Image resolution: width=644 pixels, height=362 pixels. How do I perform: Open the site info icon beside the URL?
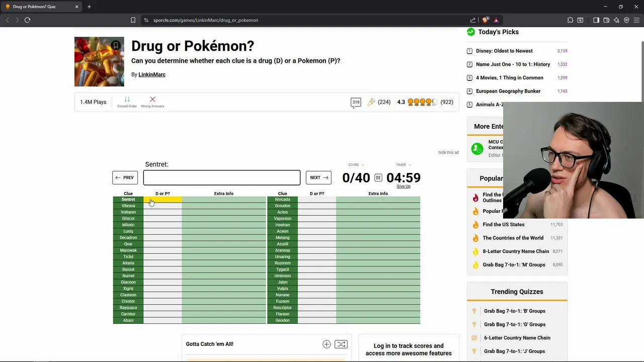click(x=146, y=20)
